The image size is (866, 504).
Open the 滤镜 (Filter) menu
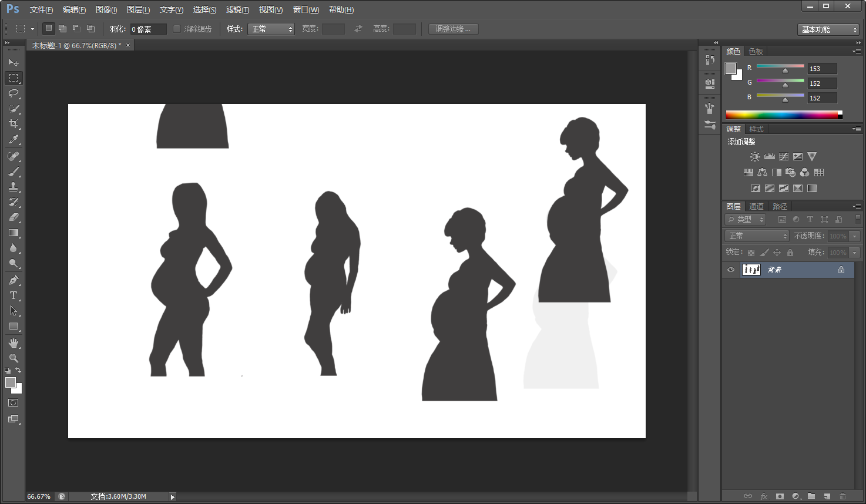[237, 9]
